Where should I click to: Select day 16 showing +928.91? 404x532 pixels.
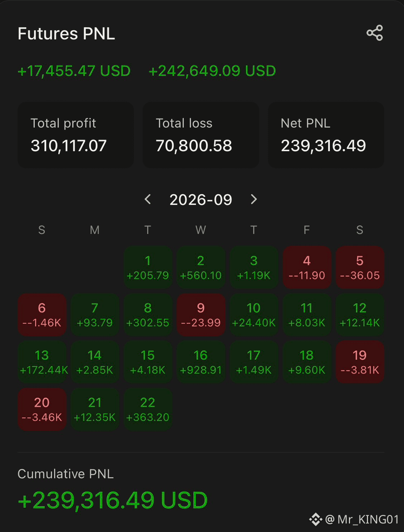coord(201,362)
